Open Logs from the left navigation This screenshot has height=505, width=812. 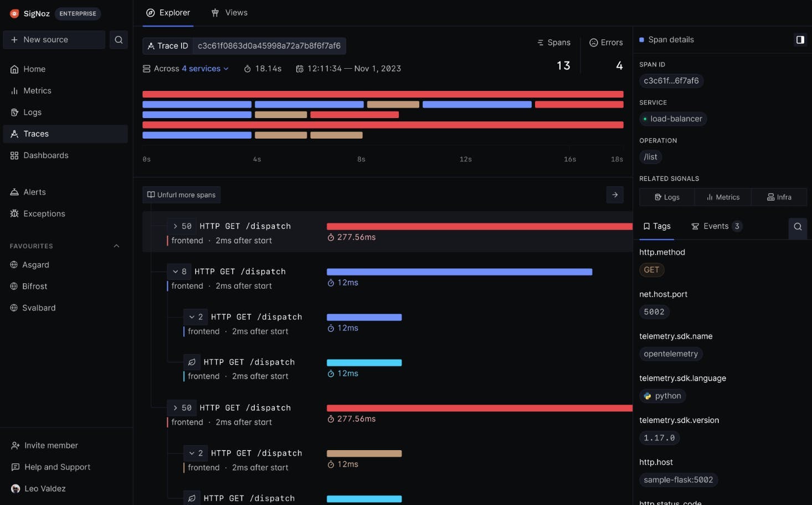click(32, 113)
